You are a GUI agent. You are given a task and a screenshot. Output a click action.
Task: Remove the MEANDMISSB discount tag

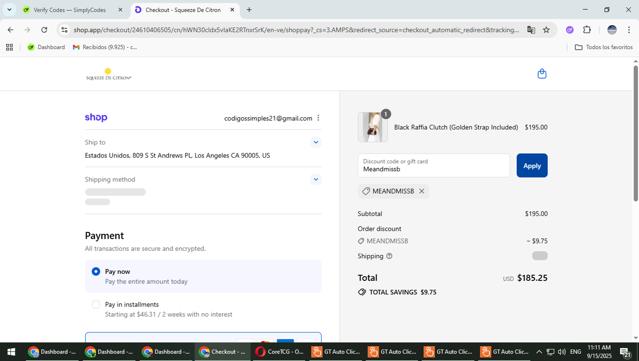pos(422,191)
